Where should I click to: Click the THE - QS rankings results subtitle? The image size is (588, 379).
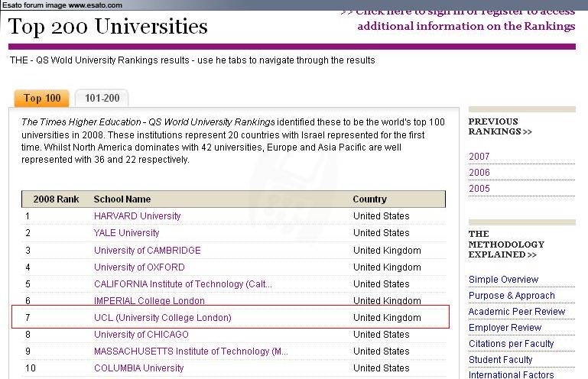tap(193, 60)
